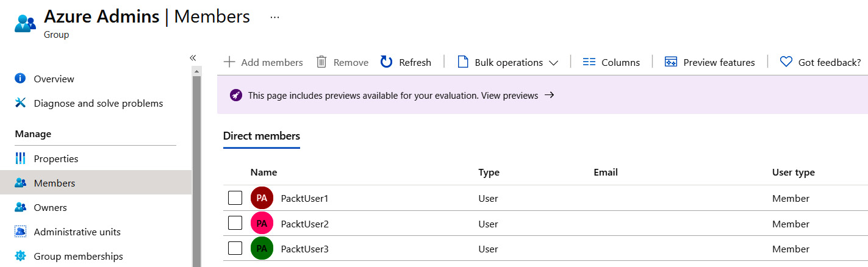Click the Columns icon in the toolbar
868x267 pixels.
coord(589,62)
